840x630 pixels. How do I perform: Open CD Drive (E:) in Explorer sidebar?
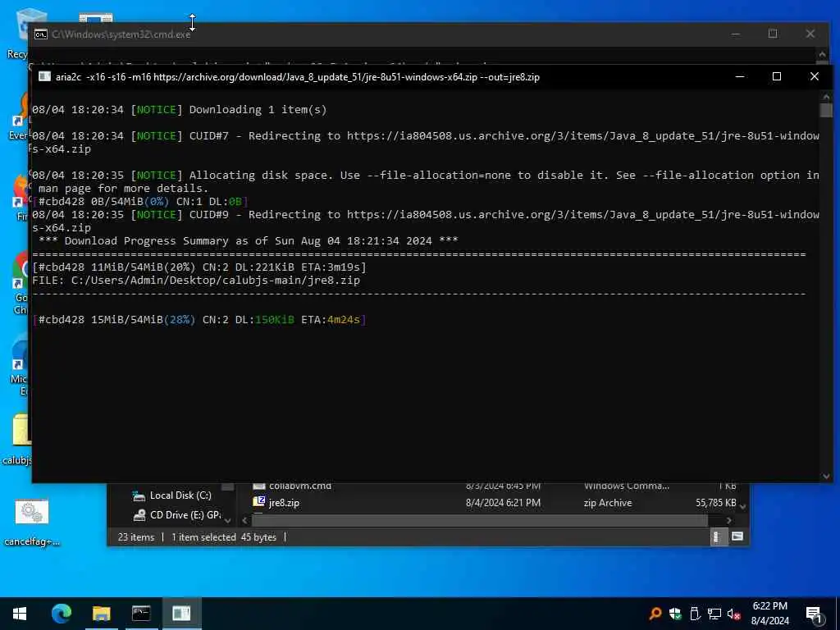point(185,515)
